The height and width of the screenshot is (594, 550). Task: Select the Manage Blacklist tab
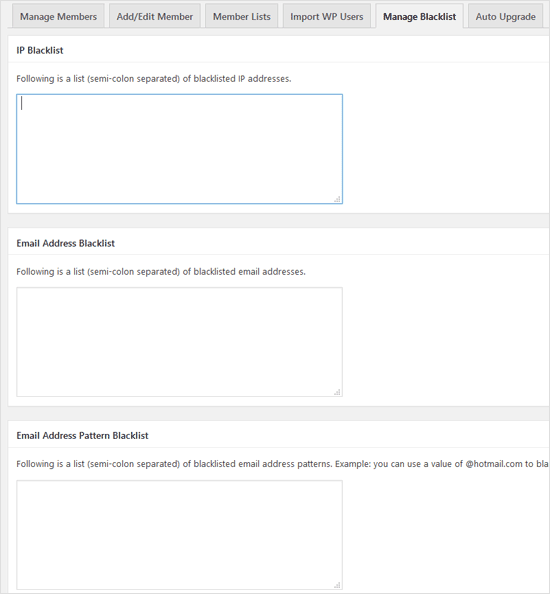pyautogui.click(x=419, y=16)
